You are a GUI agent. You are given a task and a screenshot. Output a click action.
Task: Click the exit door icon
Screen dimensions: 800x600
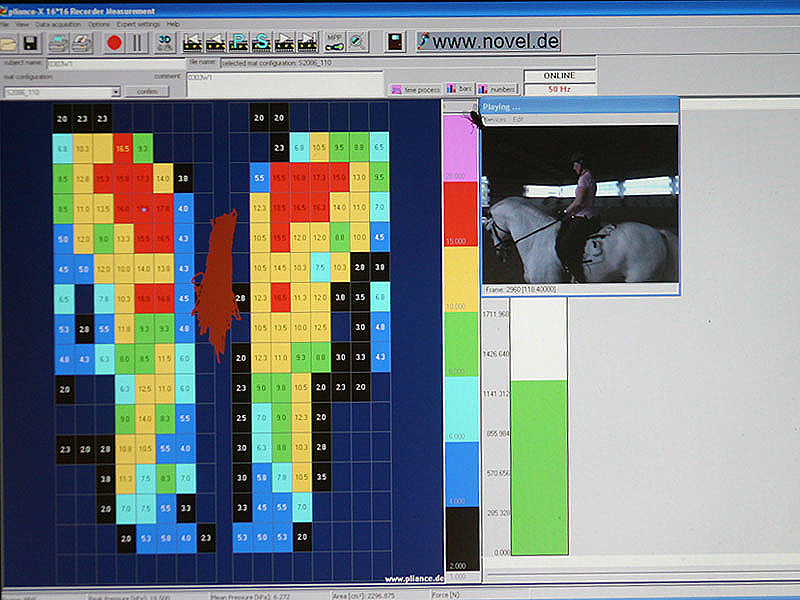coord(396,42)
